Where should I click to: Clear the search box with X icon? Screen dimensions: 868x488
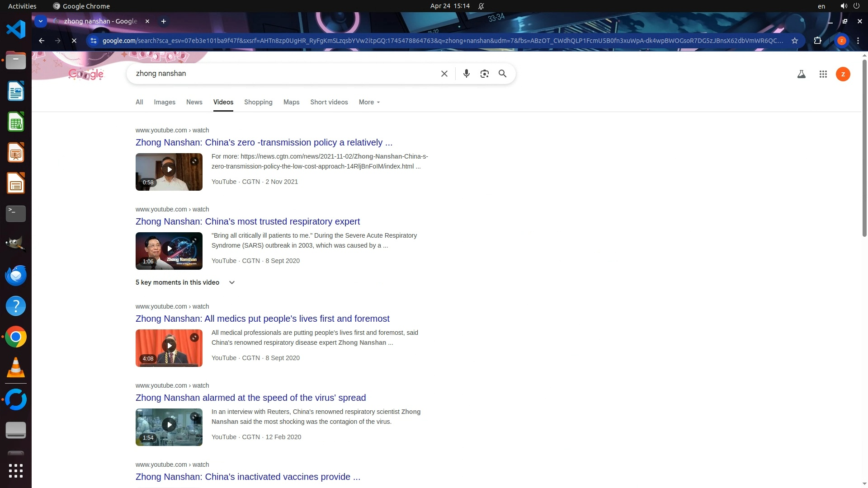[x=444, y=74]
